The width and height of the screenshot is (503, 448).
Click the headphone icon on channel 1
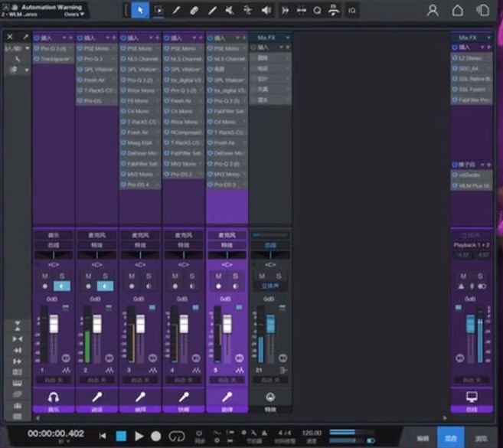[x=54, y=397]
